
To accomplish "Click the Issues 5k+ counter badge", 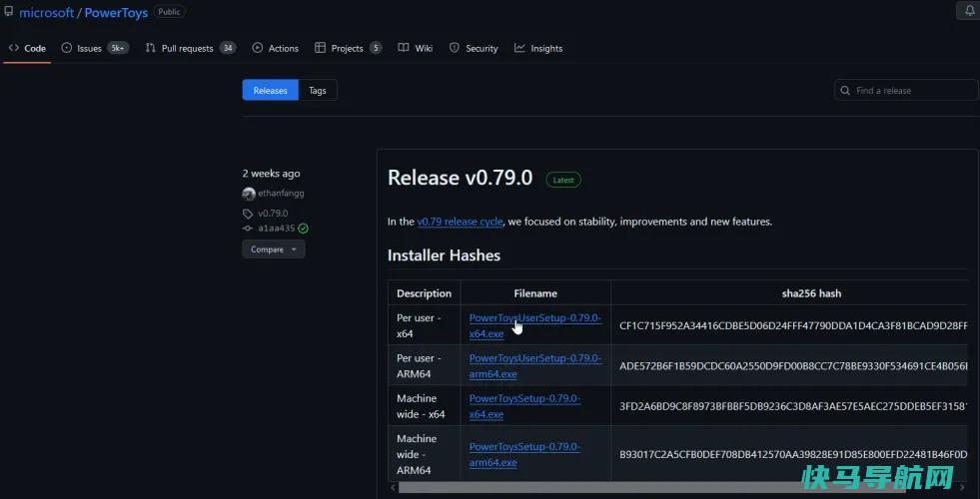I will [118, 48].
